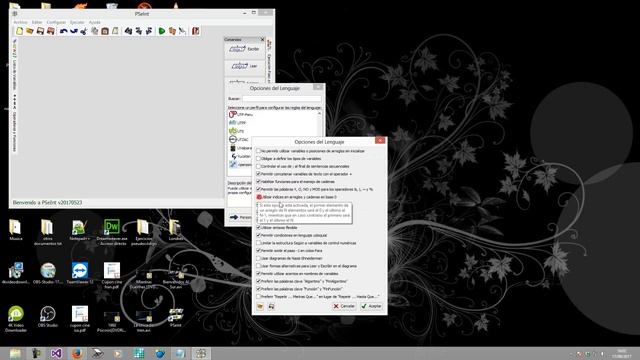Click the Dreamweaver desktop shortcut icon
Screen dimensions: 640x360
(111, 231)
